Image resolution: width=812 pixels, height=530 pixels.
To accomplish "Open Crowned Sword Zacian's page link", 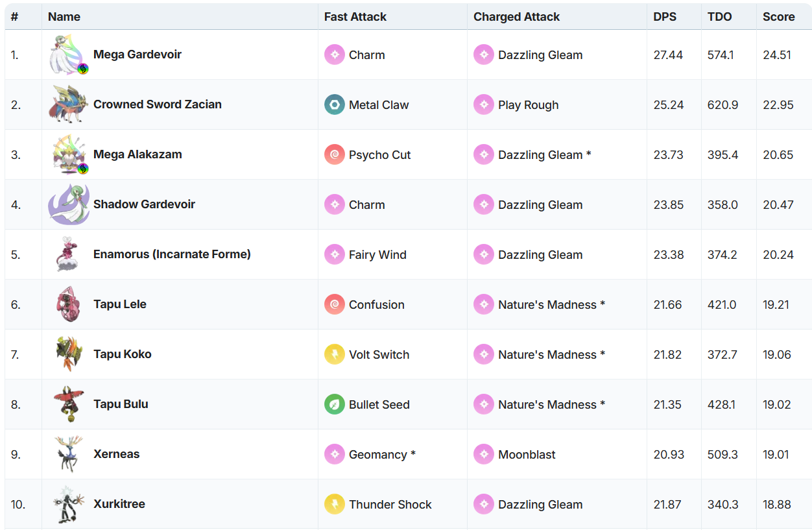I will (x=158, y=104).
